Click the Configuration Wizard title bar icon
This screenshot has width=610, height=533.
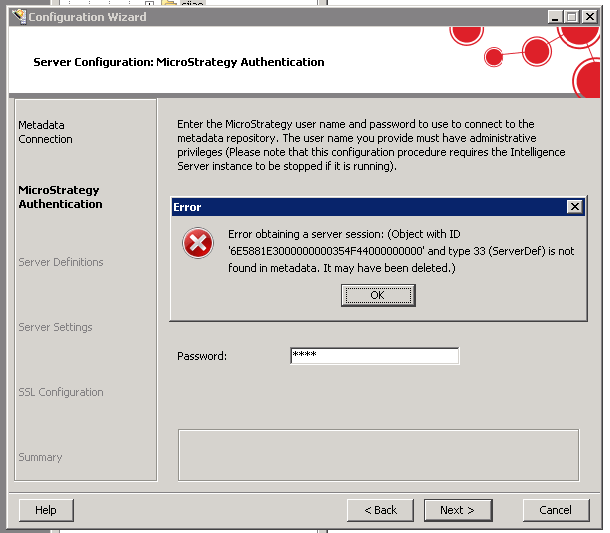[19, 17]
